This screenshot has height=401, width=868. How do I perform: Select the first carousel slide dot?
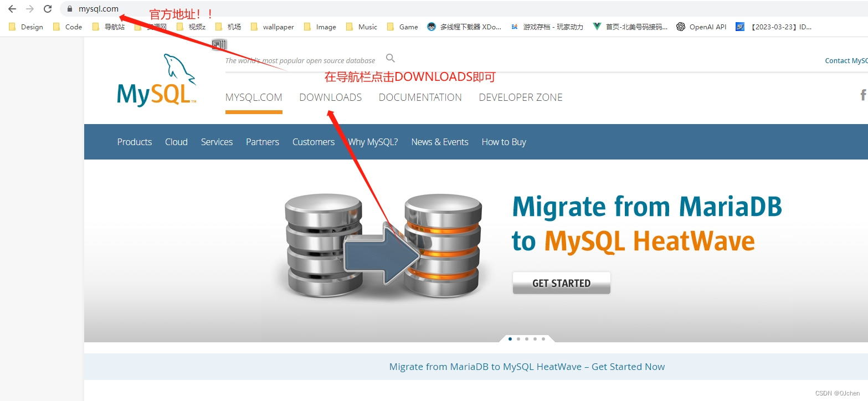(x=510, y=338)
